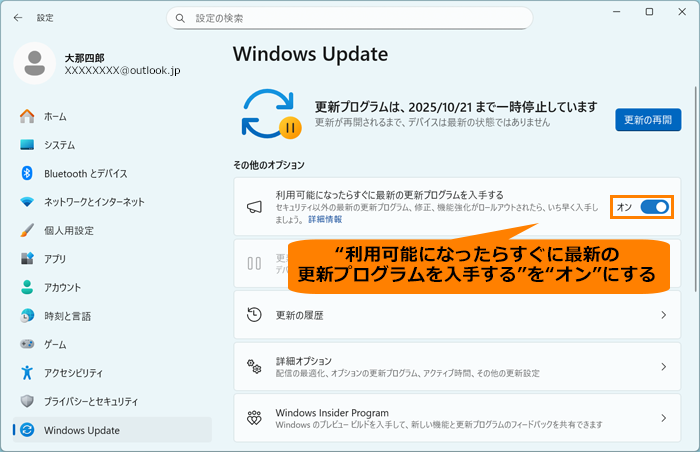
Task: Click the 時刻と言語 globe clock icon
Action: 27,316
